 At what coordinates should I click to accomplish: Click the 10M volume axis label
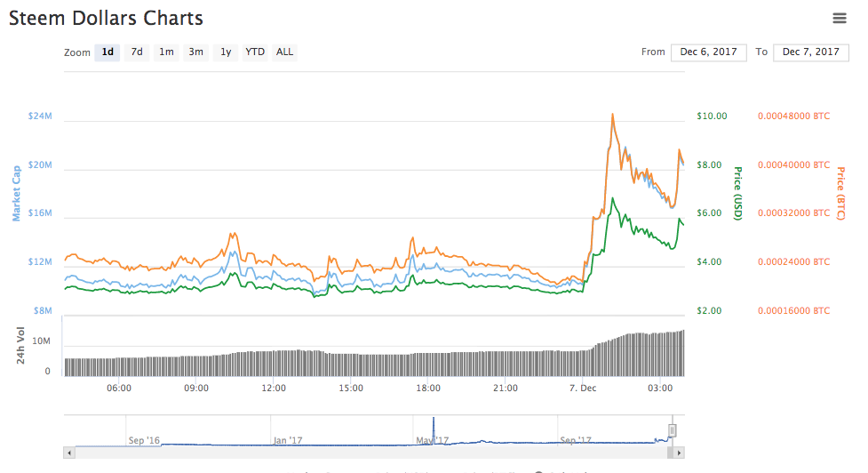point(41,341)
